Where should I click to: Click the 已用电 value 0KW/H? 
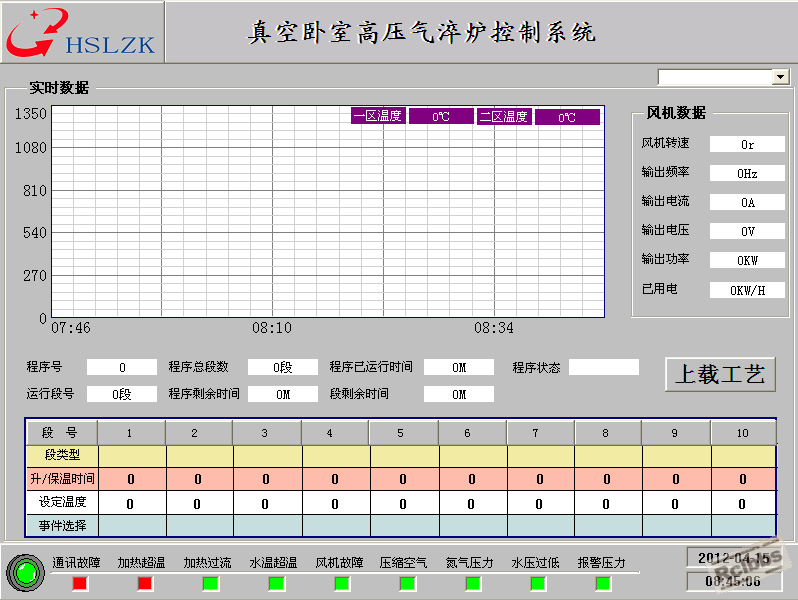[747, 290]
